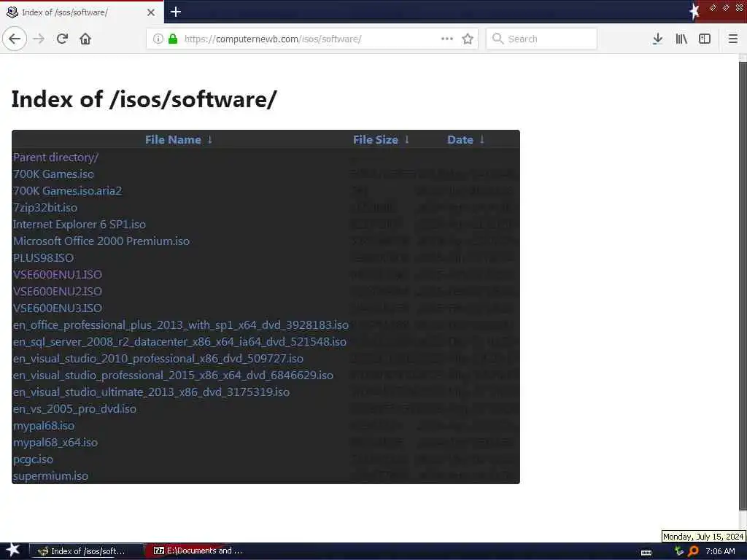
Task: Select the Index of /isos/software/ tab
Action: [x=82, y=12]
